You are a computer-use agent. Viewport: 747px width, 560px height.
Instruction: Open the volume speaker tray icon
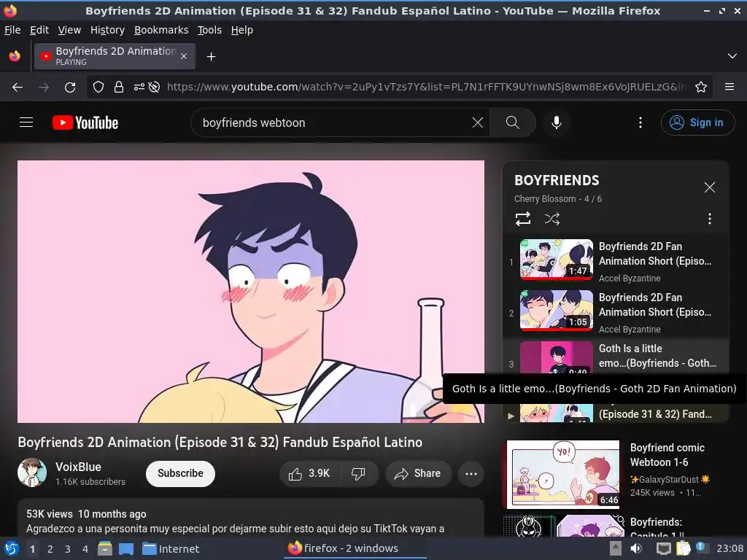pos(636,548)
